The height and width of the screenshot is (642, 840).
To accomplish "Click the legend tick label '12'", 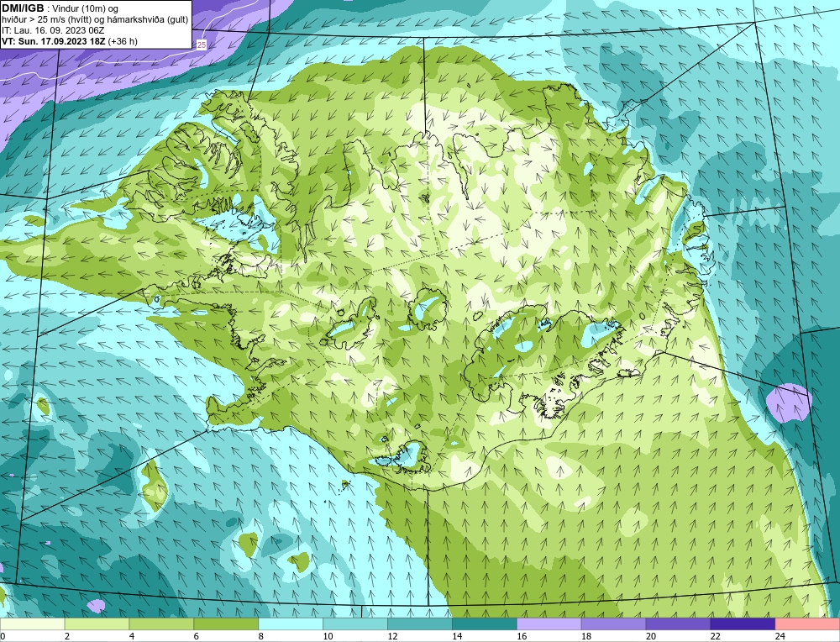I will click(392, 636).
